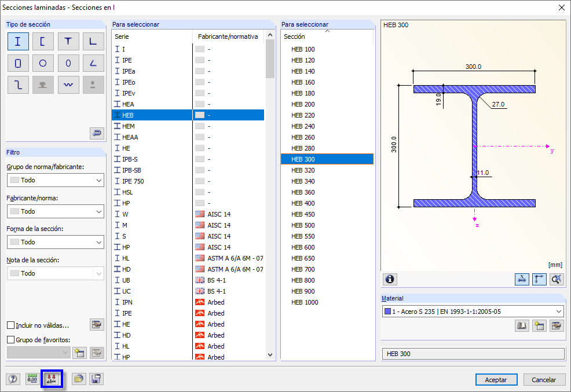Toggle dimension display in the section preview

click(x=522, y=279)
